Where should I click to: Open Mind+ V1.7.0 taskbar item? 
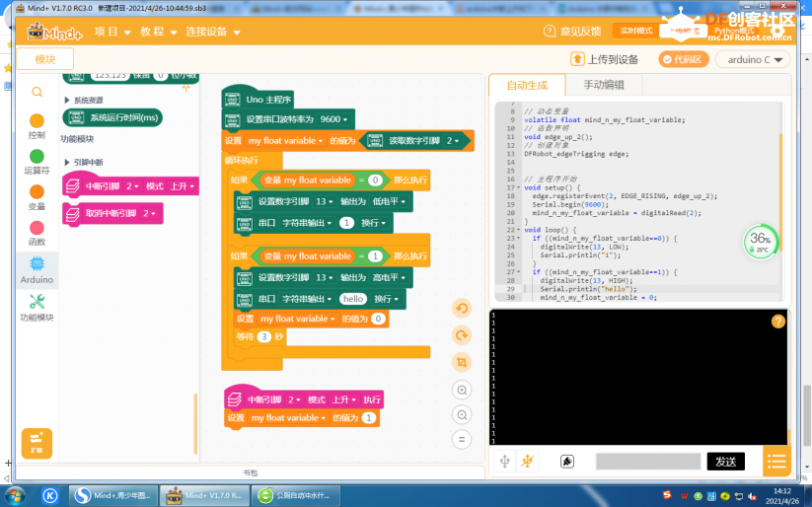204,495
